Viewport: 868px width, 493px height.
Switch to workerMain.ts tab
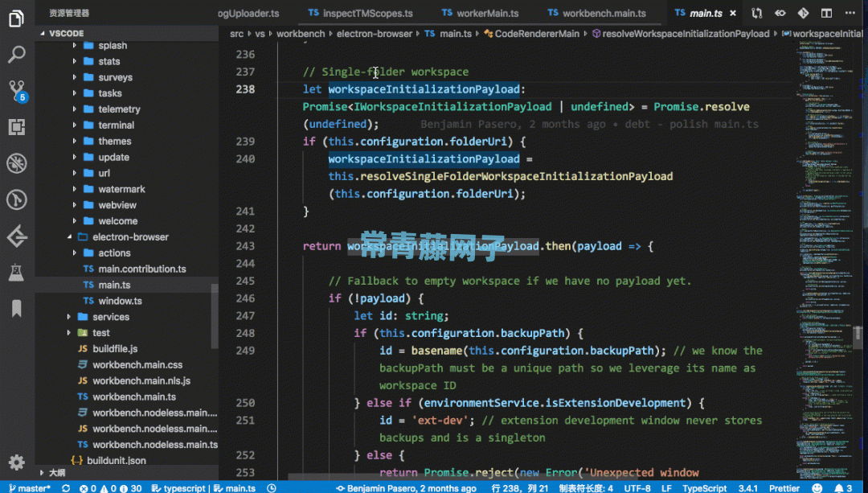point(480,13)
